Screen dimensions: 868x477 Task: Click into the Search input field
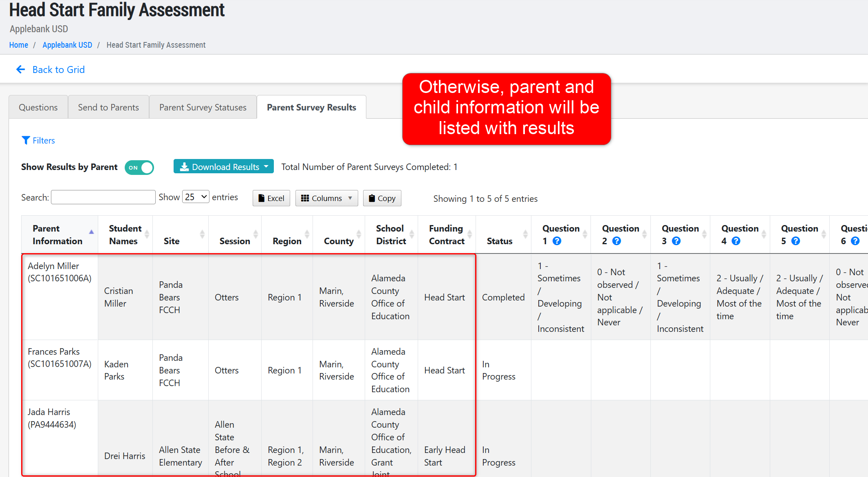click(103, 197)
